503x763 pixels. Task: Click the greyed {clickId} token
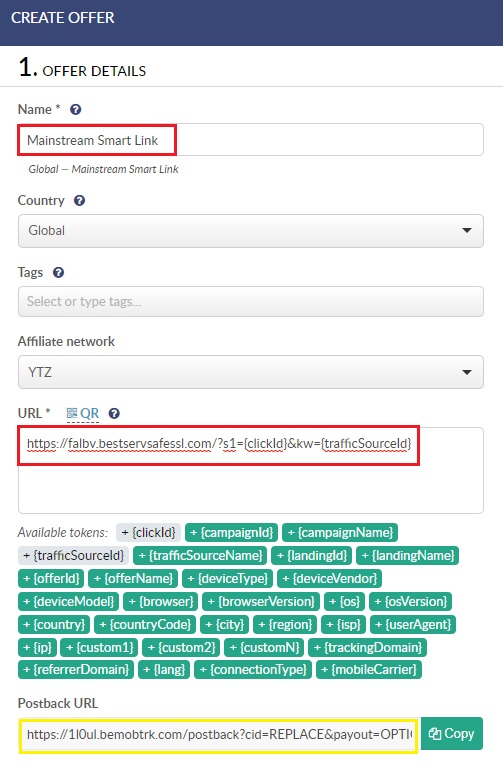pos(148,532)
